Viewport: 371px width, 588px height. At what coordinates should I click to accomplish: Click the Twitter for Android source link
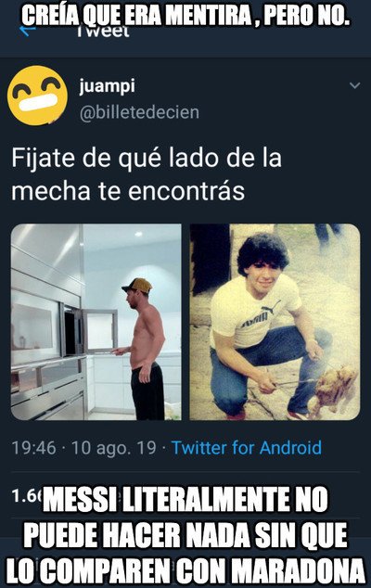pyautogui.click(x=247, y=448)
